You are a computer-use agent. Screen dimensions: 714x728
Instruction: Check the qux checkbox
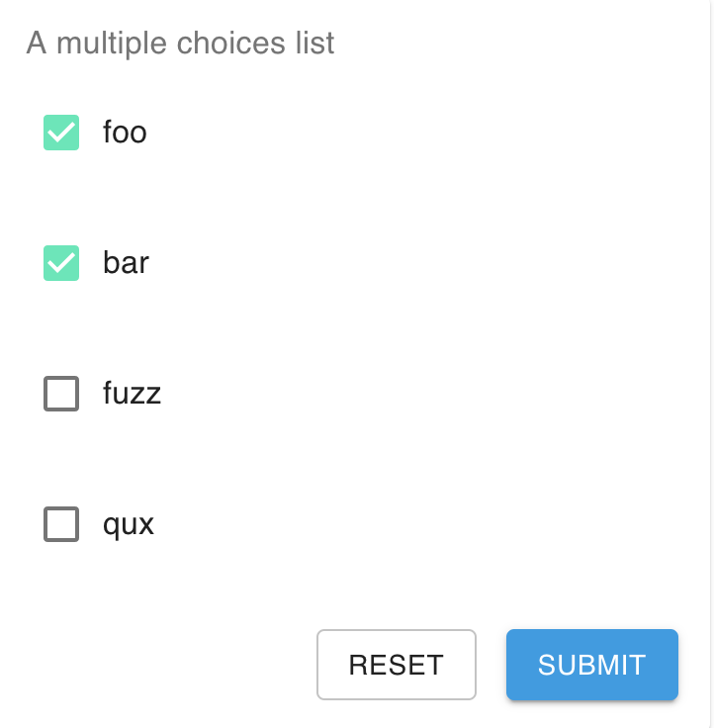point(61,524)
